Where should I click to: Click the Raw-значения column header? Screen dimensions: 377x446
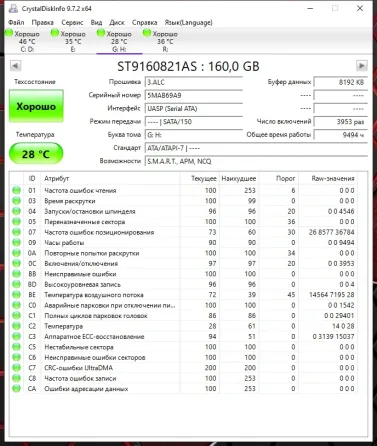(328, 179)
